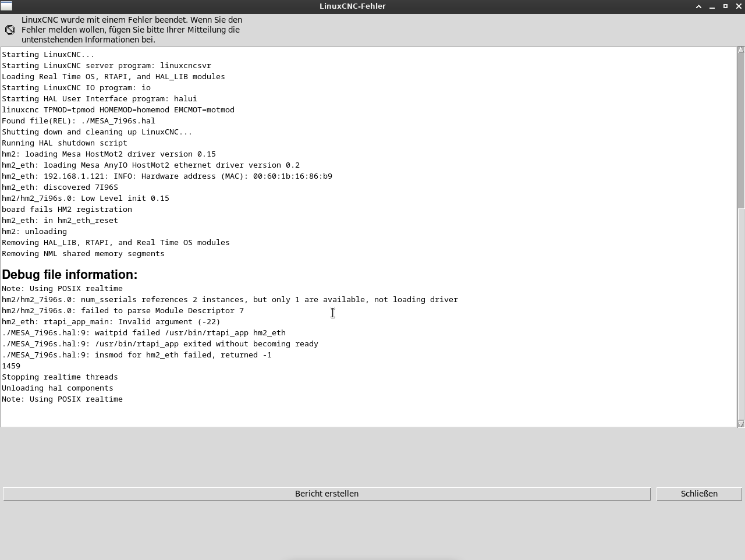Click line 'Unloading hal components'
This screenshot has height=560, width=745.
58,388
